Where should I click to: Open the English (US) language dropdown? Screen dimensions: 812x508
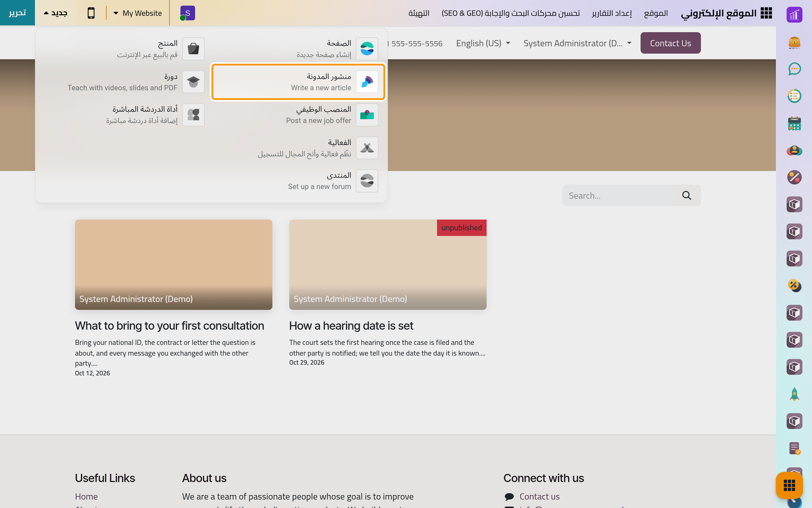coord(483,43)
